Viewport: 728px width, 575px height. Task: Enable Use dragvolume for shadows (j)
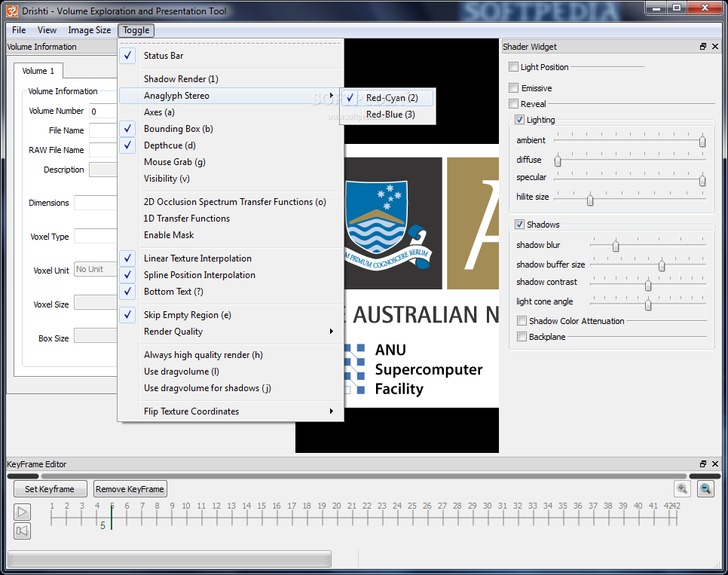tap(231, 388)
